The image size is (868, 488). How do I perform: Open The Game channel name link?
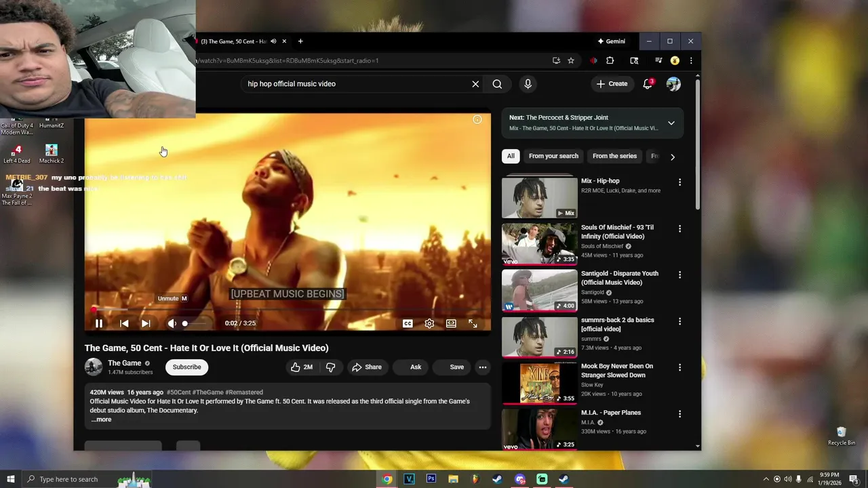(x=125, y=363)
